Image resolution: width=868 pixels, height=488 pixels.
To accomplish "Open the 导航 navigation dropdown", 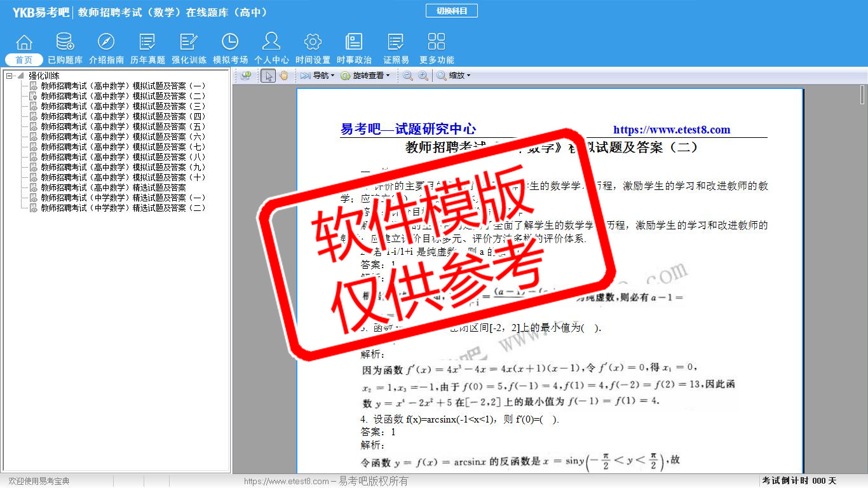I will point(318,76).
